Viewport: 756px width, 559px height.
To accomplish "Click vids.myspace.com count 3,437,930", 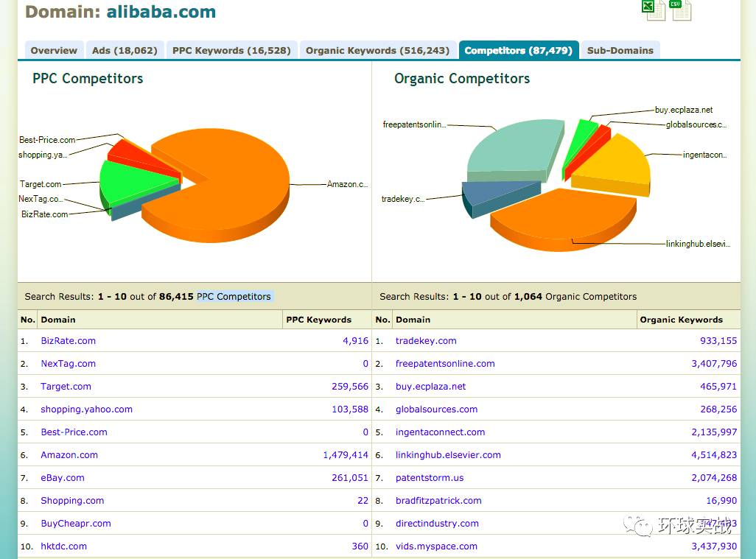I will 714,546.
